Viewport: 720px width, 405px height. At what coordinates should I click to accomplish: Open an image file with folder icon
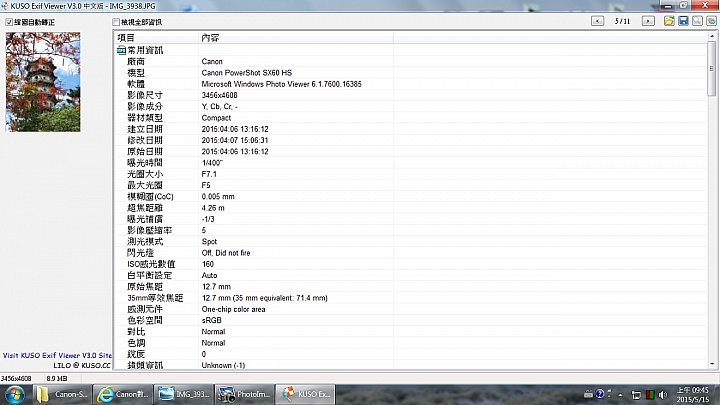[x=669, y=21]
